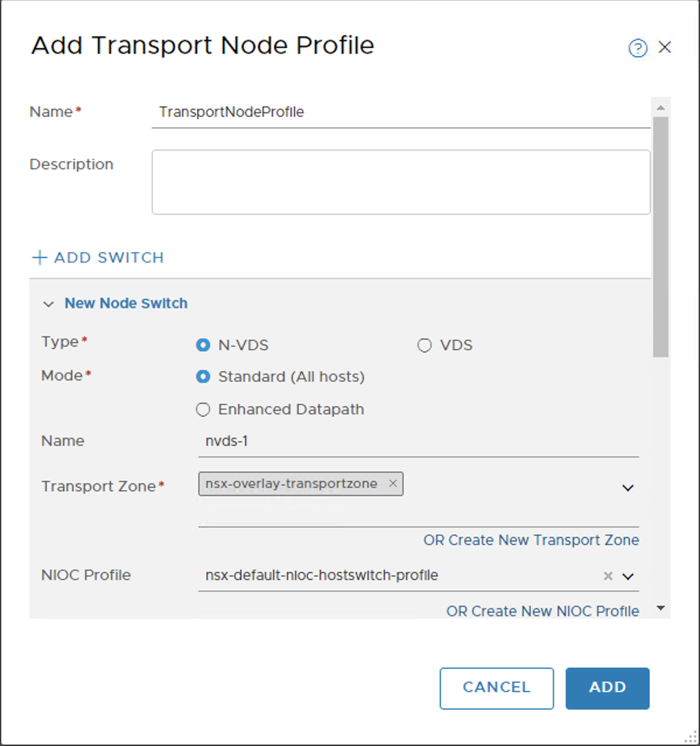Open the NIOC Profile dropdown
The width and height of the screenshot is (700, 746).
(628, 577)
